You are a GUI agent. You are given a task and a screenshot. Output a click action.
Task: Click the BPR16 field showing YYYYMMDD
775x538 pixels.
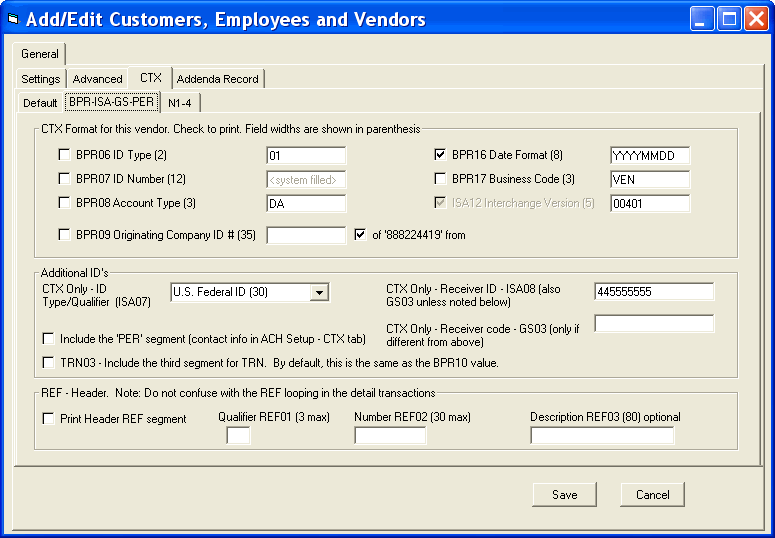pos(650,156)
